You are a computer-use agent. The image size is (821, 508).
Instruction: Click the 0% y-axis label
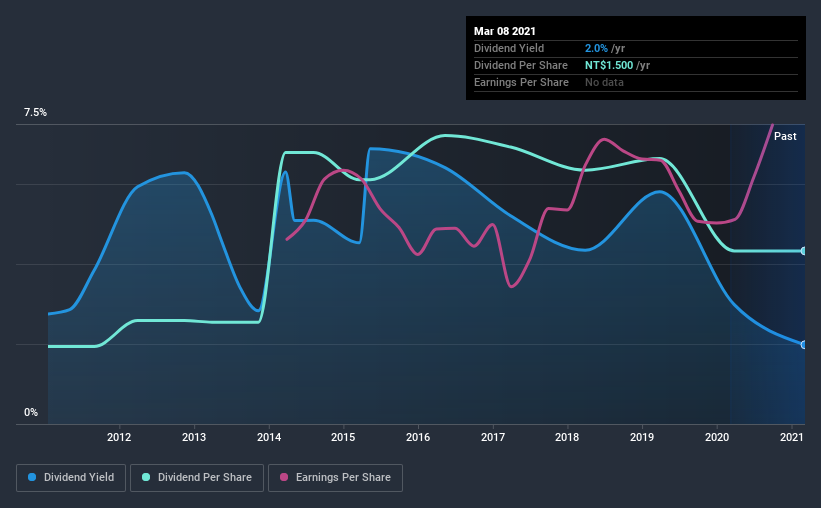tap(31, 413)
